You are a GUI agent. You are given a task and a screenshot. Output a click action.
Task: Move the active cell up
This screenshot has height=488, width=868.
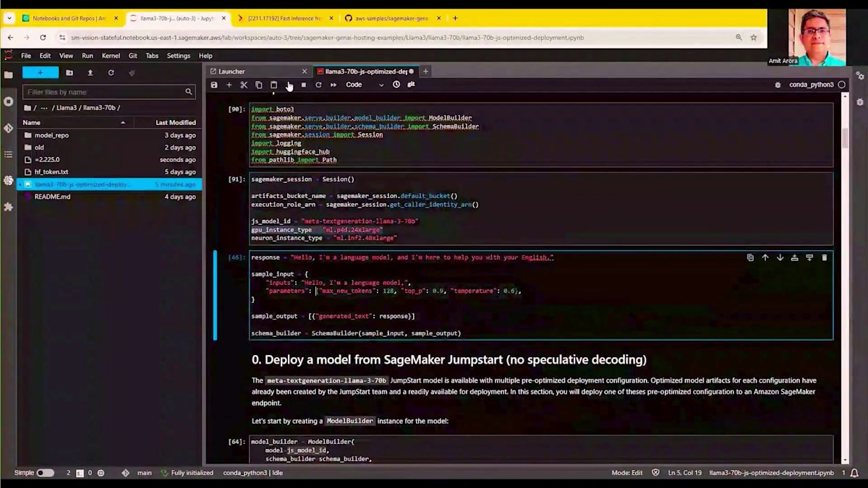click(765, 257)
